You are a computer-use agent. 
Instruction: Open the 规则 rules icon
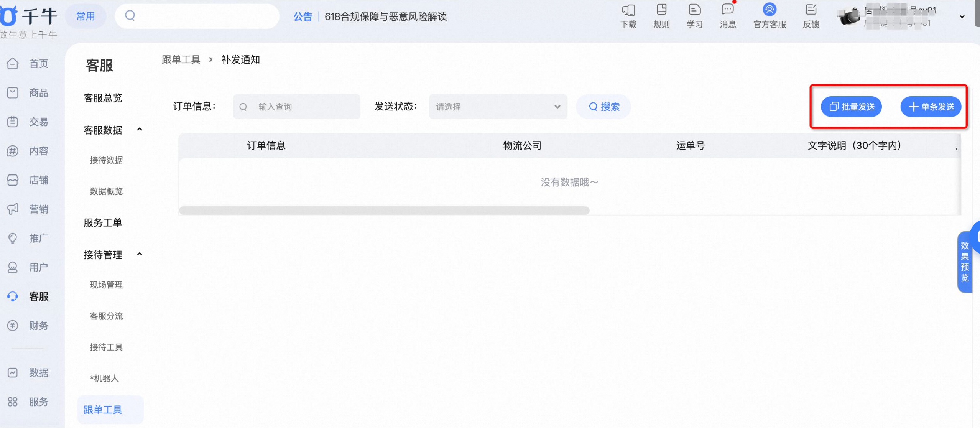661,10
